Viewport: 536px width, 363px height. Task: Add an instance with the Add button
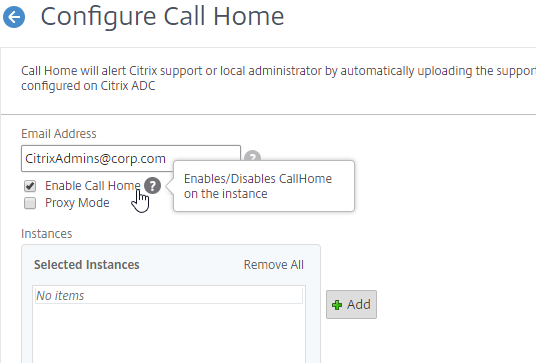(x=351, y=305)
